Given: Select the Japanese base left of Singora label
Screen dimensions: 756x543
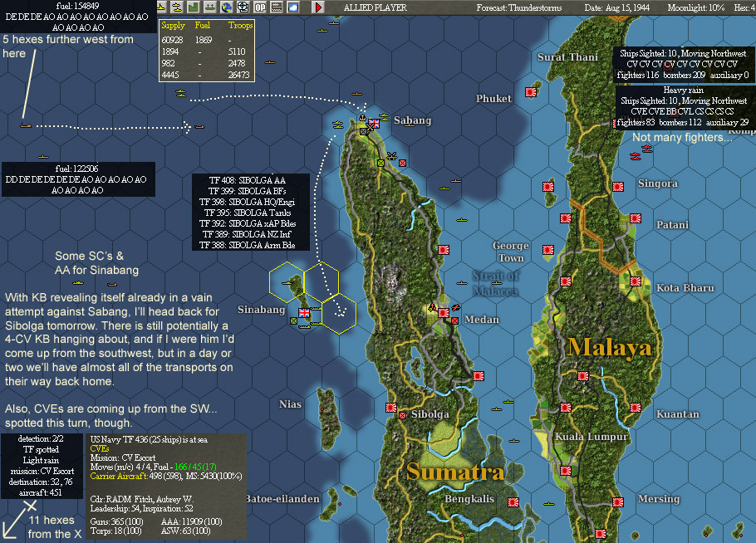Looking at the screenshot, I should click(x=618, y=187).
